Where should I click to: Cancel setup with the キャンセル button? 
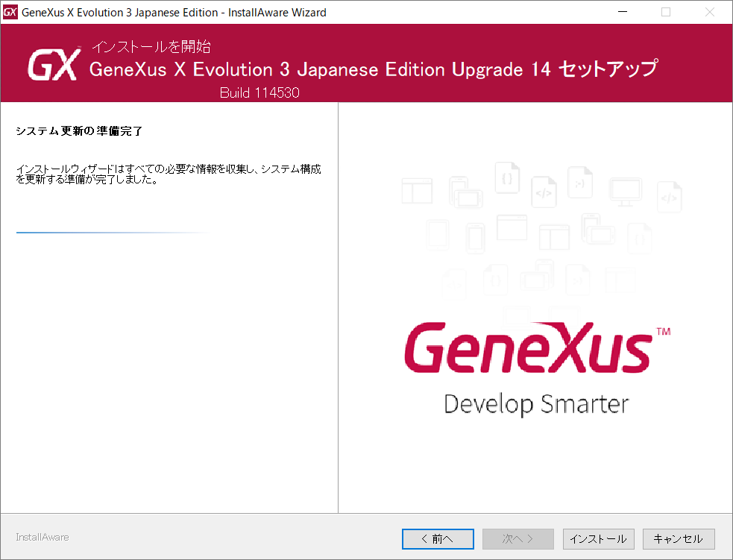click(x=679, y=539)
